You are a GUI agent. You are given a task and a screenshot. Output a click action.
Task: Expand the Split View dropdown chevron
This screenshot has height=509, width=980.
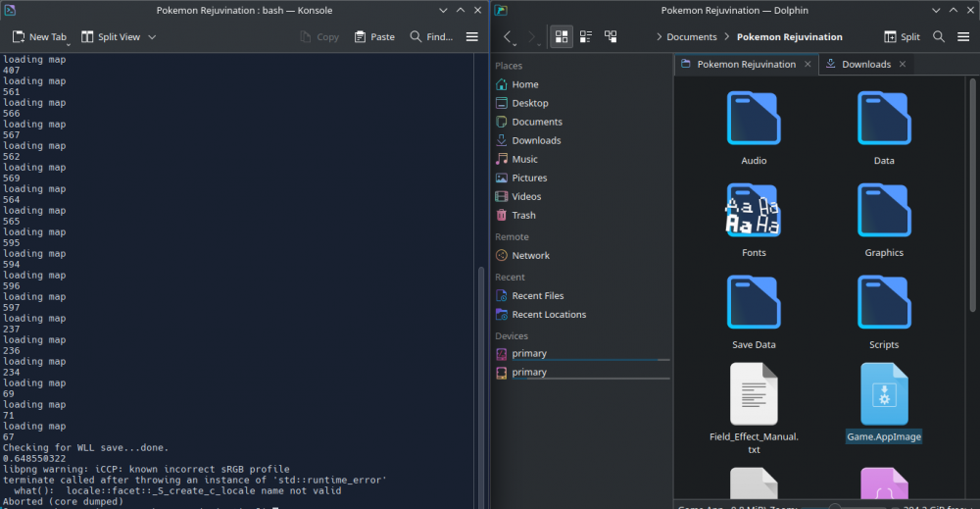click(x=152, y=37)
